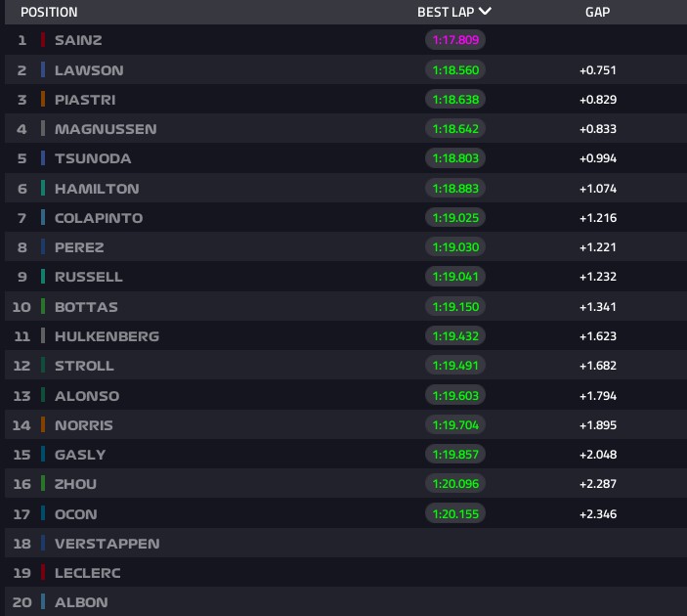Click Zhou's +2.287 gap value
The height and width of the screenshot is (616, 687).
click(598, 484)
